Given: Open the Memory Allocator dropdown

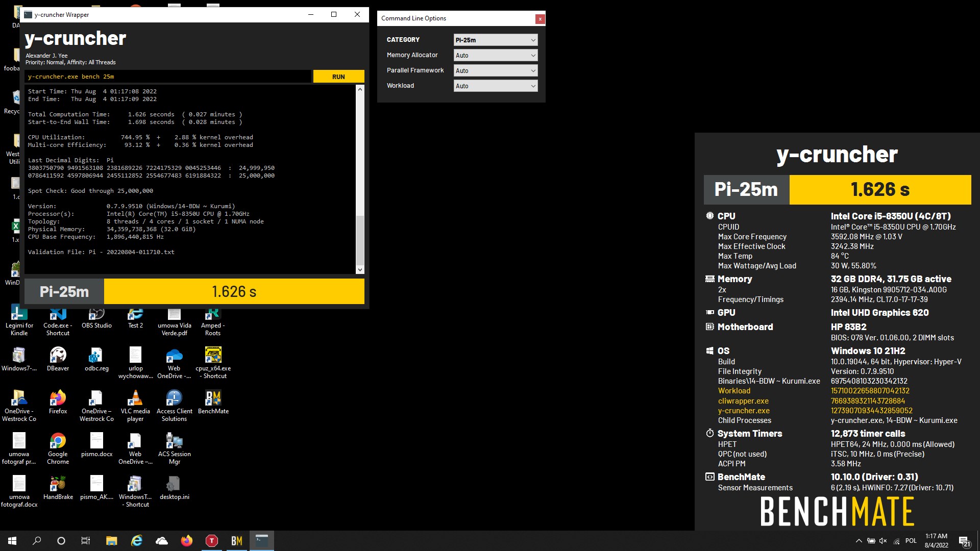Looking at the screenshot, I should click(x=495, y=55).
